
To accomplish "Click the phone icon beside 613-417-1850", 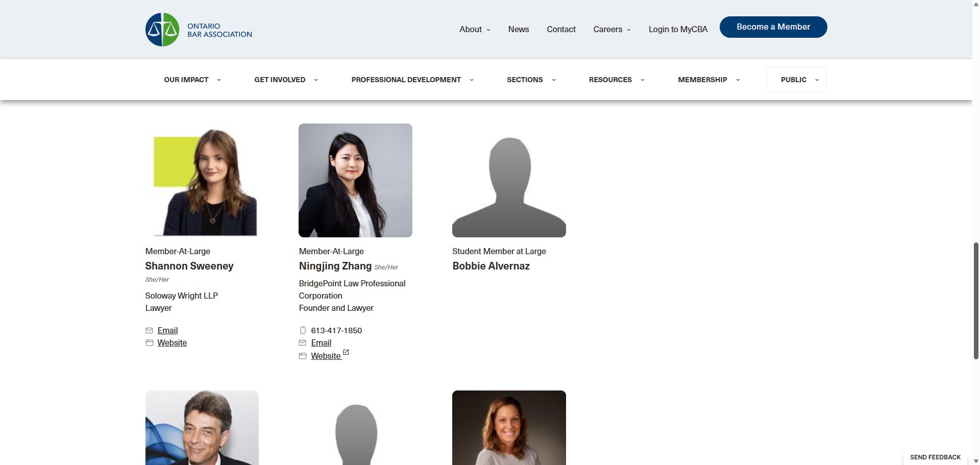I will click(303, 331).
